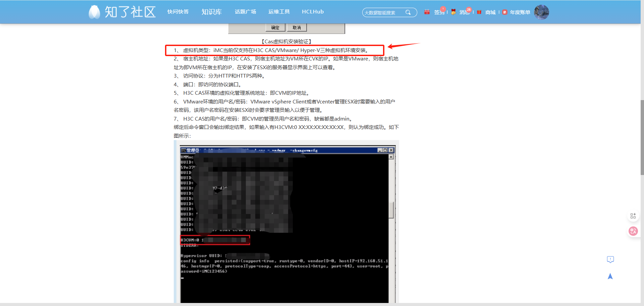This screenshot has height=306, width=644.
Task: Click the red gift box icon
Action: pos(479,12)
